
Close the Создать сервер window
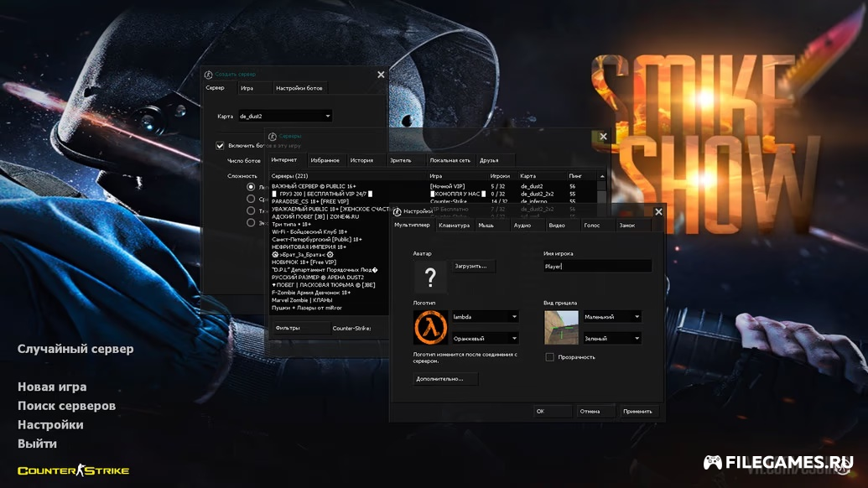381,75
